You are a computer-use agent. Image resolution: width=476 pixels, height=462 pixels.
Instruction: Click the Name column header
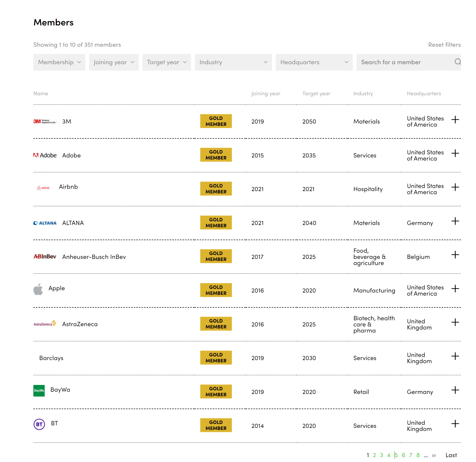point(41,93)
